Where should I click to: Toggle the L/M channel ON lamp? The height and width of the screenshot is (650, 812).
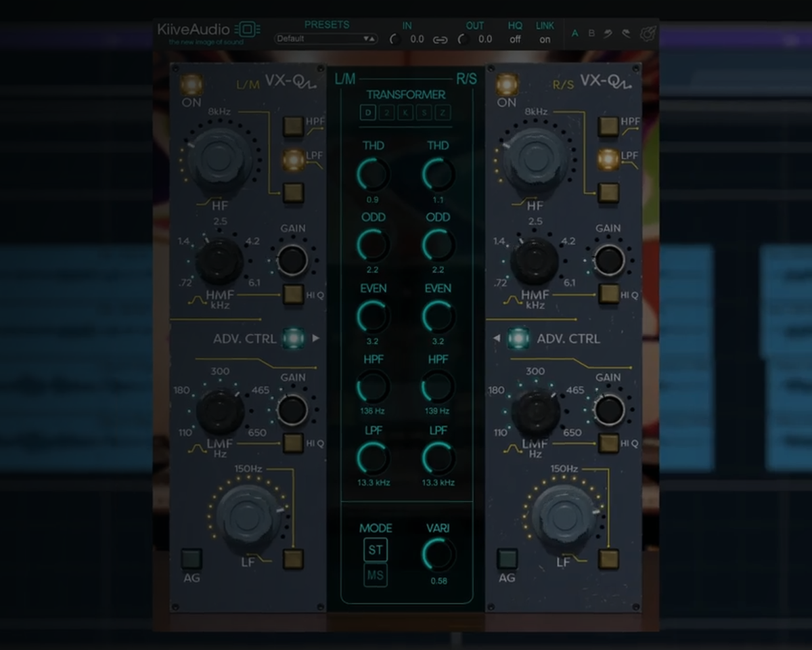(191, 85)
